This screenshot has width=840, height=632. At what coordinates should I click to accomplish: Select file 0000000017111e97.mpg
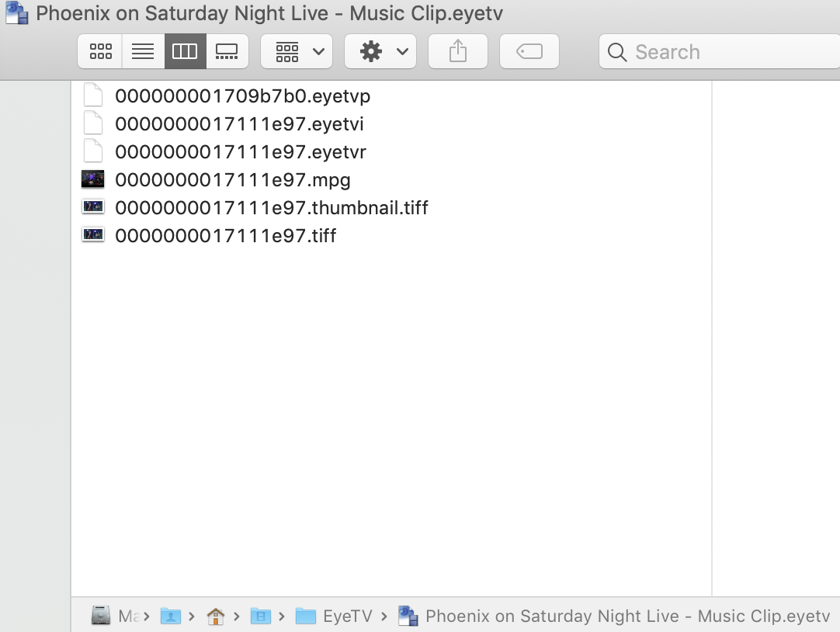[x=232, y=180]
